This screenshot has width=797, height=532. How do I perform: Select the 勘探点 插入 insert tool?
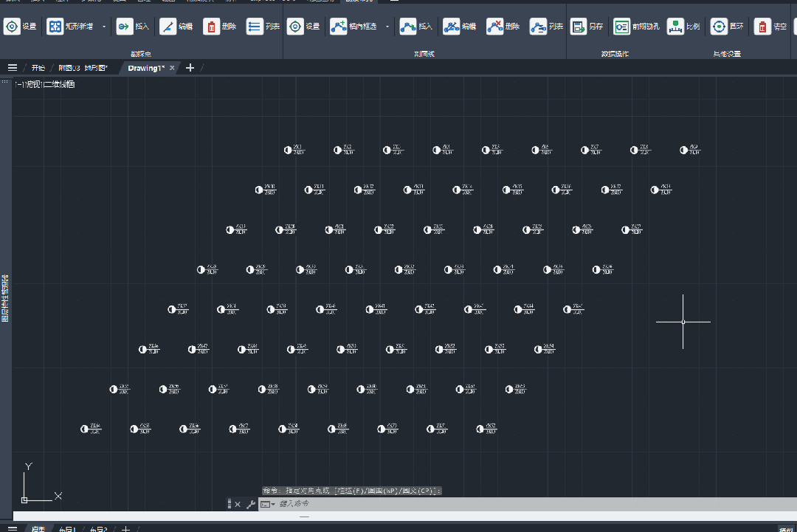pyautogui.click(x=132, y=27)
